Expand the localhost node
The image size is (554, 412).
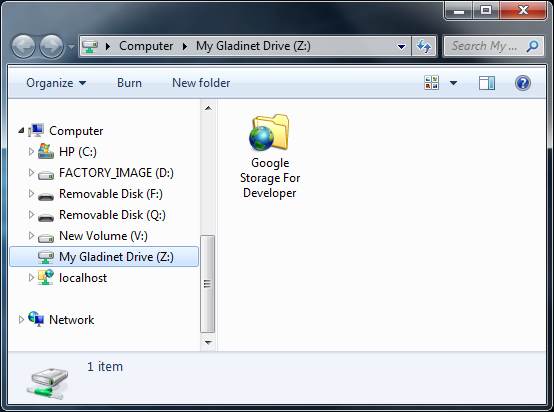point(31,278)
